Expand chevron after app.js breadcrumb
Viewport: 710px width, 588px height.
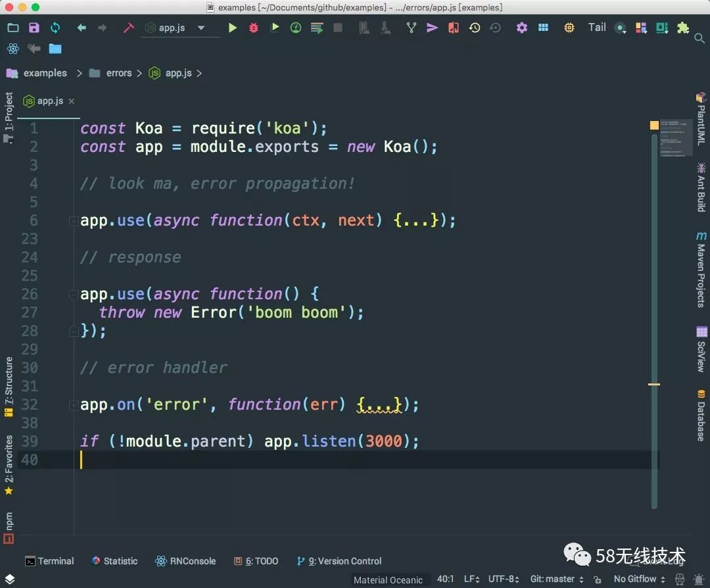click(199, 73)
